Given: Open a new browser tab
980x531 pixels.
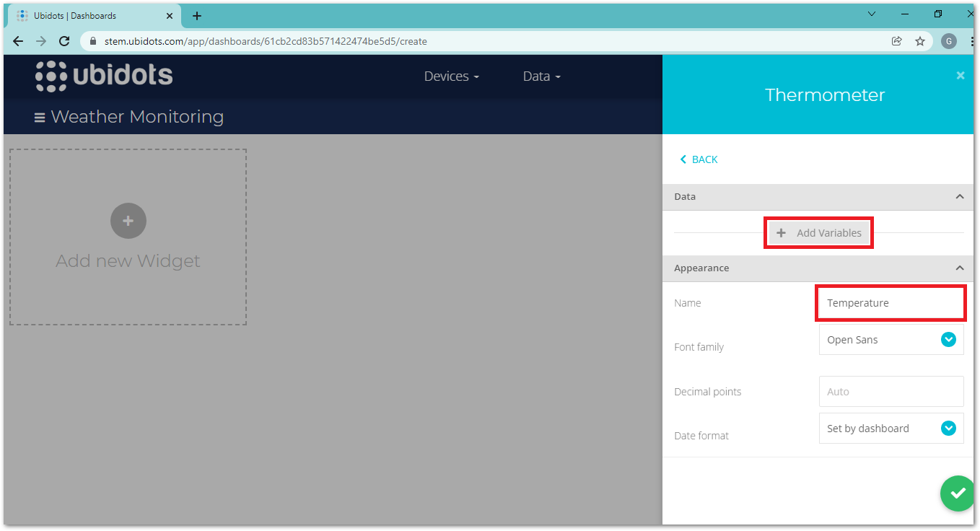Looking at the screenshot, I should click(x=197, y=16).
